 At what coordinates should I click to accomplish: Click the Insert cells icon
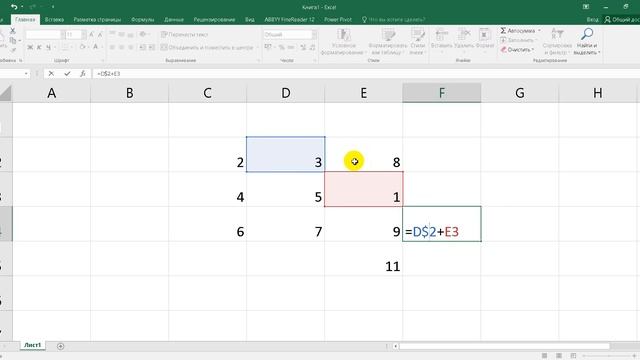coord(441,35)
